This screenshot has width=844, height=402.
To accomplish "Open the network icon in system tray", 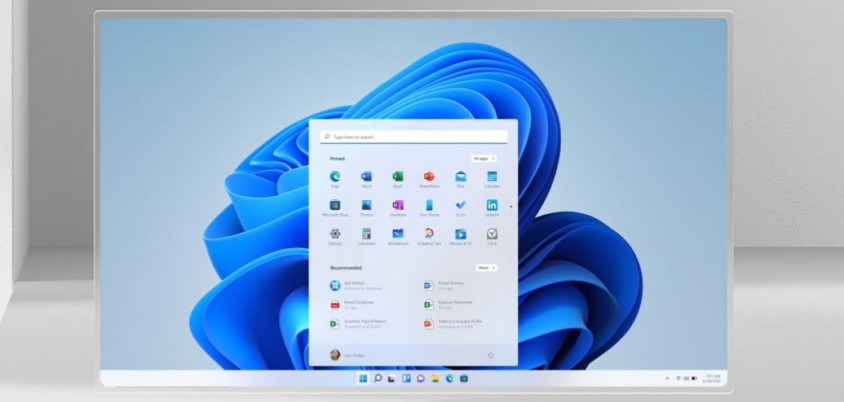I will (x=678, y=378).
